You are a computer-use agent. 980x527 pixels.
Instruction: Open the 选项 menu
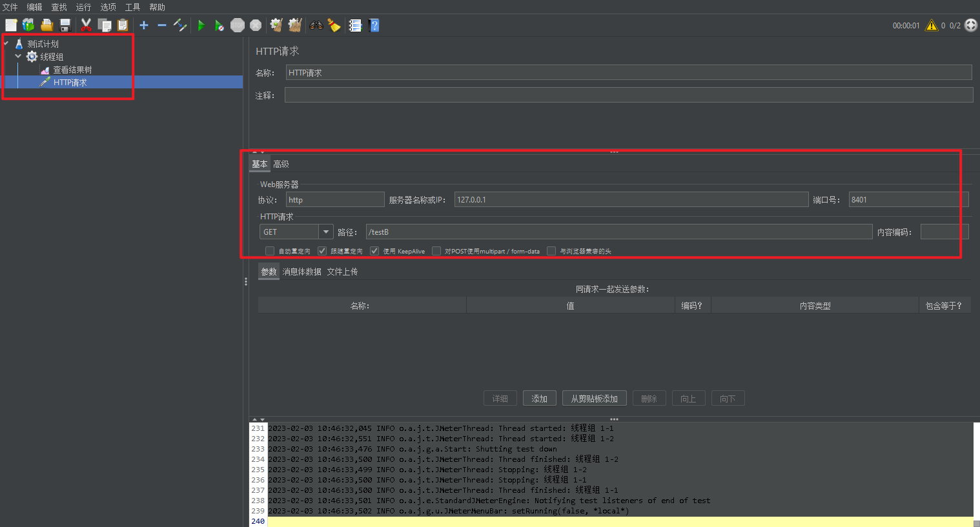click(108, 7)
